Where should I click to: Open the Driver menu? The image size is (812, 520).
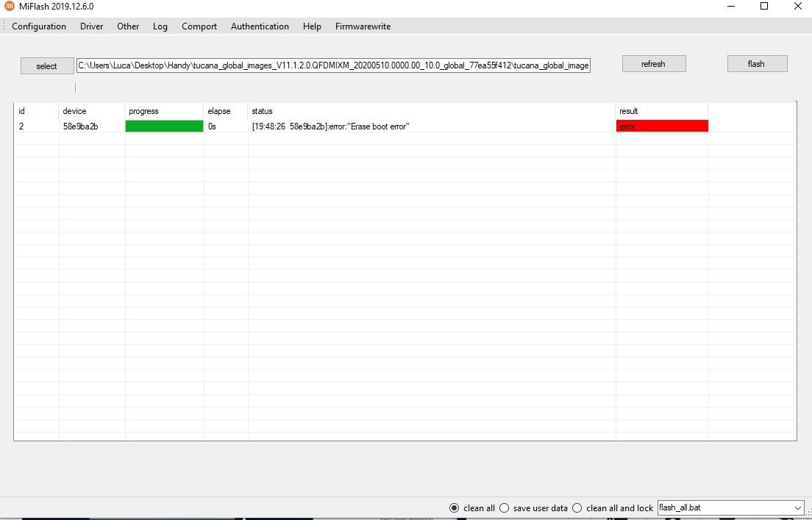(x=92, y=26)
